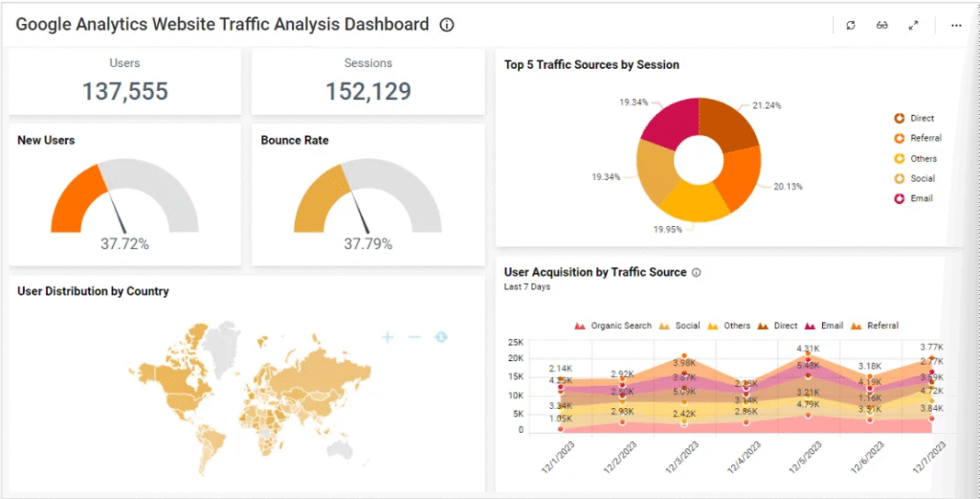Click the Users count 137,555
This screenshot has height=499, width=980.
[125, 91]
